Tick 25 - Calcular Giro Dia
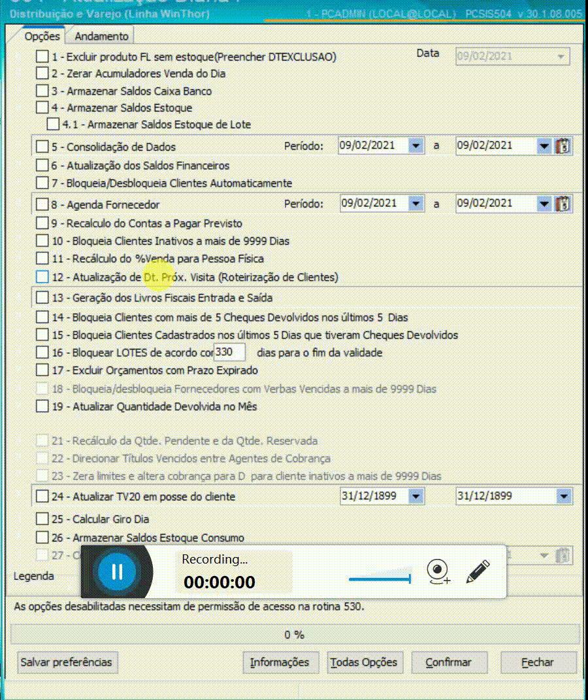The width and height of the screenshot is (588, 700). pos(42,519)
